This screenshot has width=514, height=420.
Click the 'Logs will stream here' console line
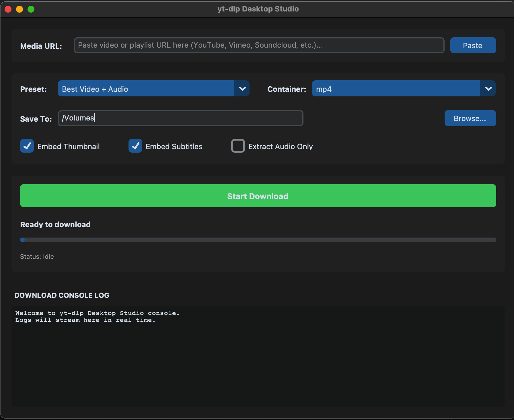point(85,320)
